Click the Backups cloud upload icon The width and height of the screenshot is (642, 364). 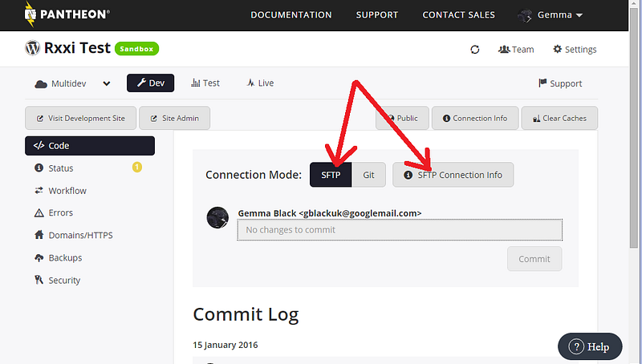coord(39,257)
